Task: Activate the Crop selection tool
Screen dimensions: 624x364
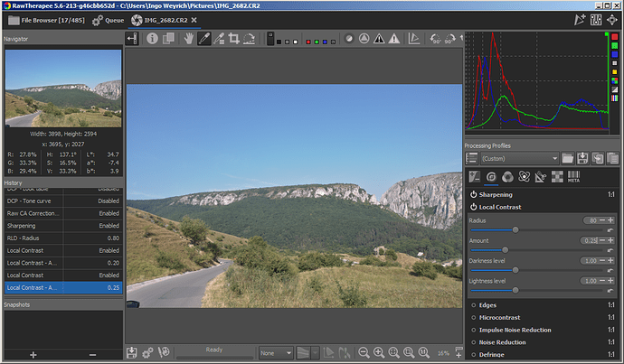Action: coord(233,39)
